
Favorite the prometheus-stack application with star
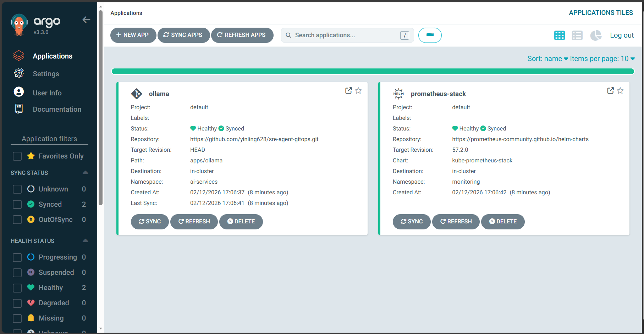coord(620,91)
